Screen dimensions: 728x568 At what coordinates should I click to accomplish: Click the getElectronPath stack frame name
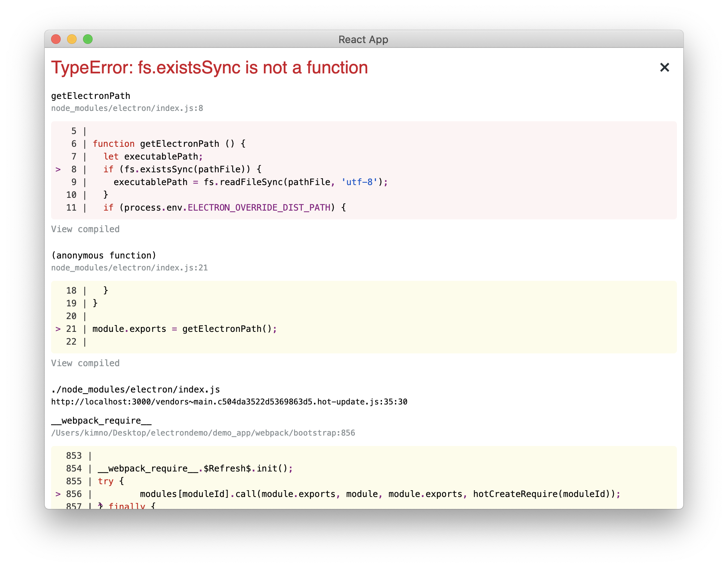tap(91, 96)
